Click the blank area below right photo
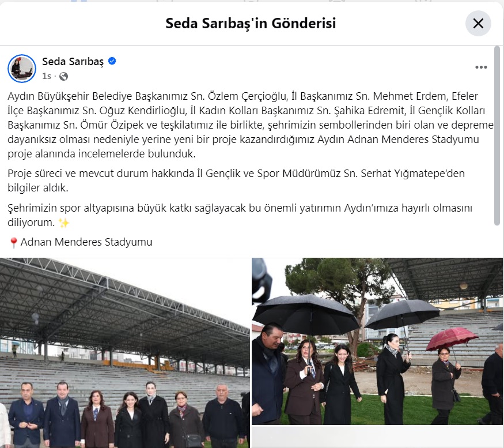Image resolution: width=504 pixels, height=448 pixels. (377, 436)
